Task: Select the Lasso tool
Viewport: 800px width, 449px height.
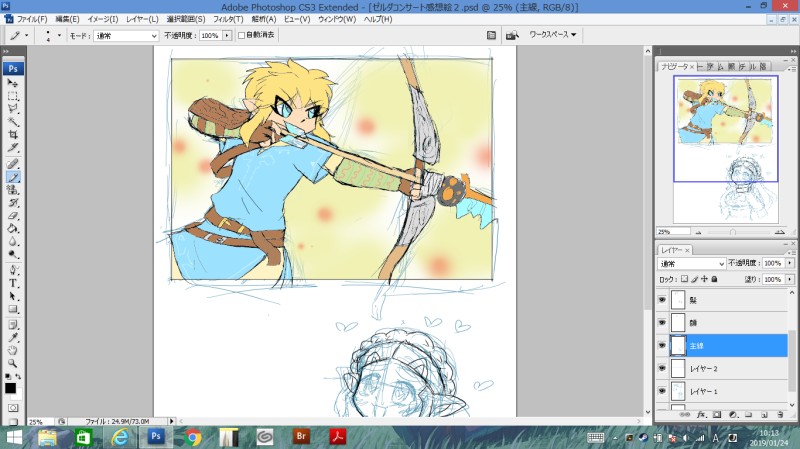Action: click(x=13, y=109)
